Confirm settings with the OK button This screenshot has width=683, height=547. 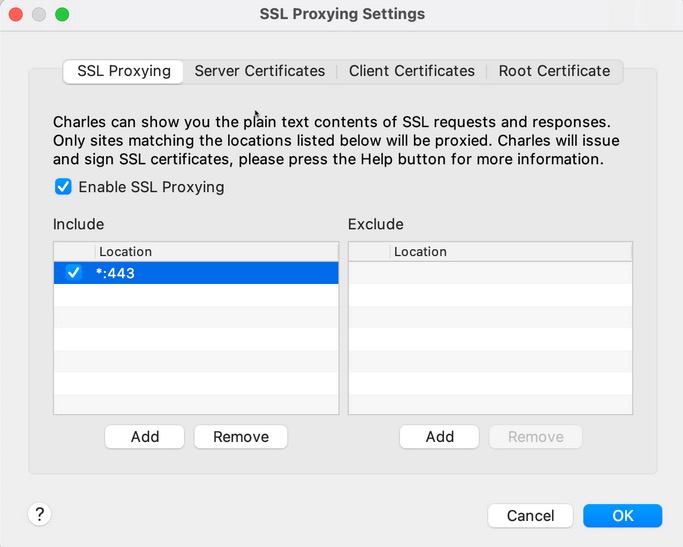(x=622, y=516)
